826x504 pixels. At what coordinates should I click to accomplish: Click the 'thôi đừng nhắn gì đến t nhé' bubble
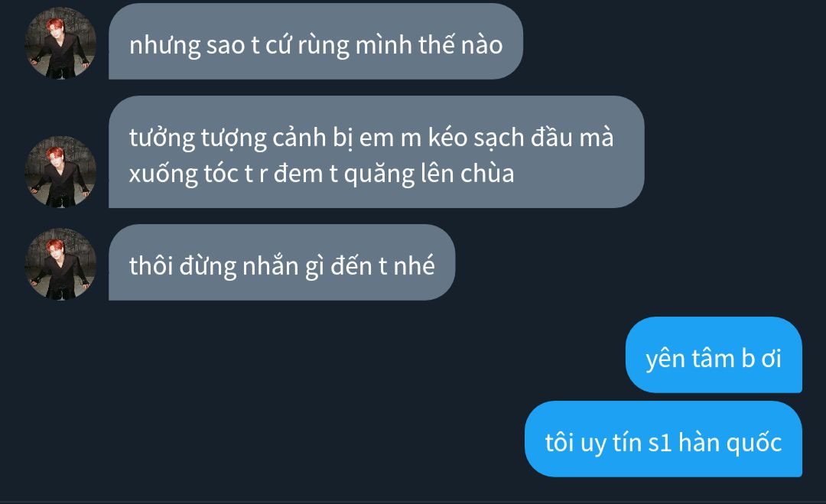click(281, 262)
